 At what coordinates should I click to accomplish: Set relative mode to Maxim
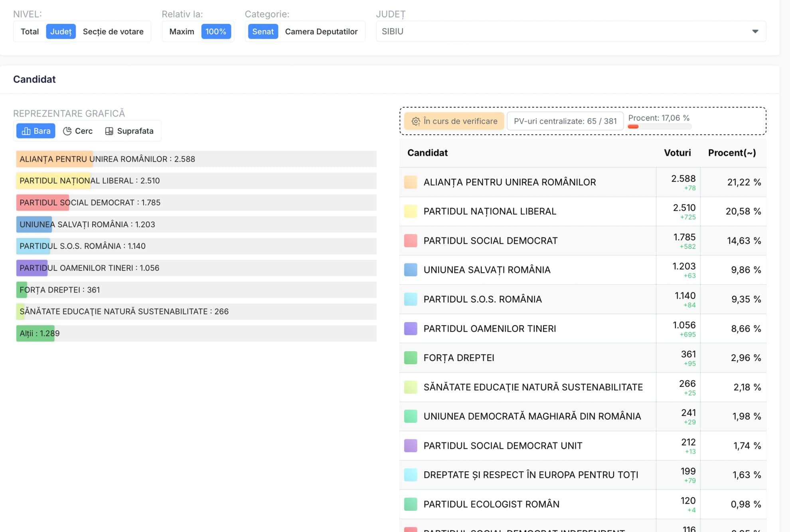coord(182,32)
